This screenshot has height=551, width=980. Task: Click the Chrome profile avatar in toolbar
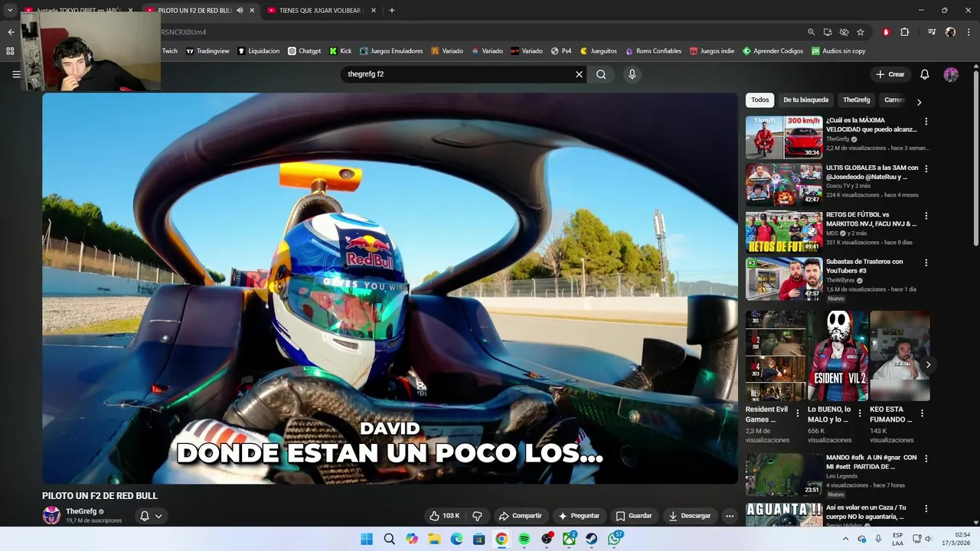[950, 32]
